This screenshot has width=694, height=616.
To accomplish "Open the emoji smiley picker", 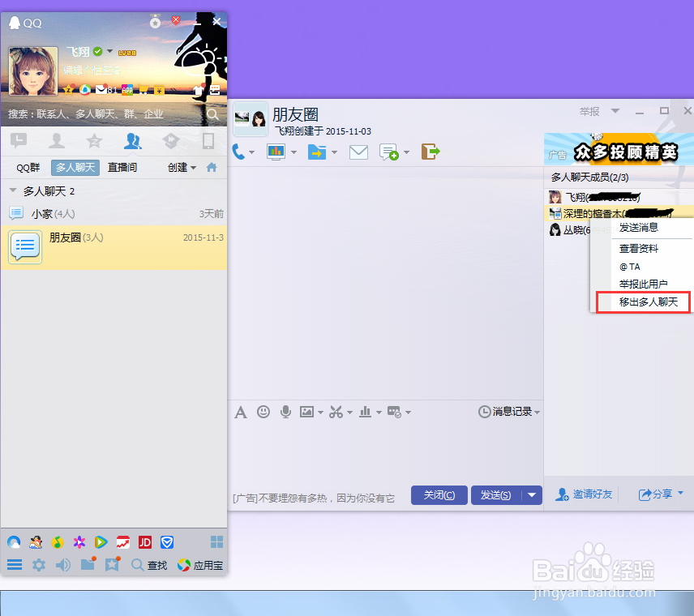I will 263,412.
